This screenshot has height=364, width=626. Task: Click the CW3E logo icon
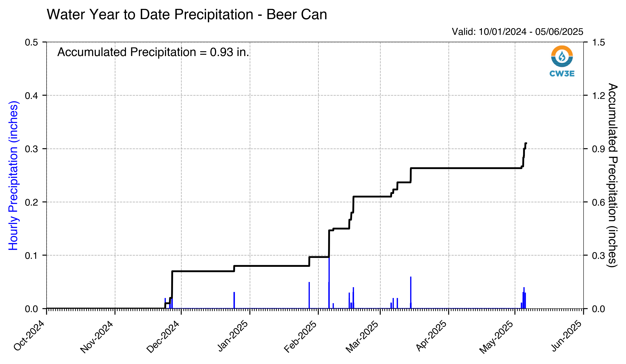(562, 56)
